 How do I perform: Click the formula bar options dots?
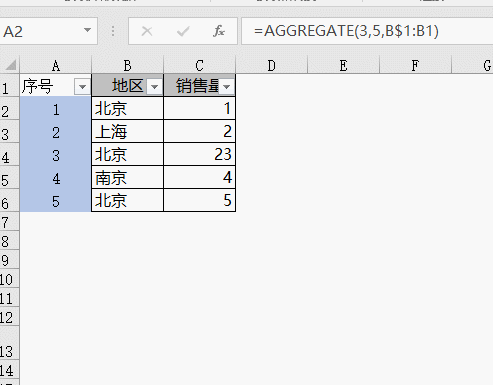[113, 31]
